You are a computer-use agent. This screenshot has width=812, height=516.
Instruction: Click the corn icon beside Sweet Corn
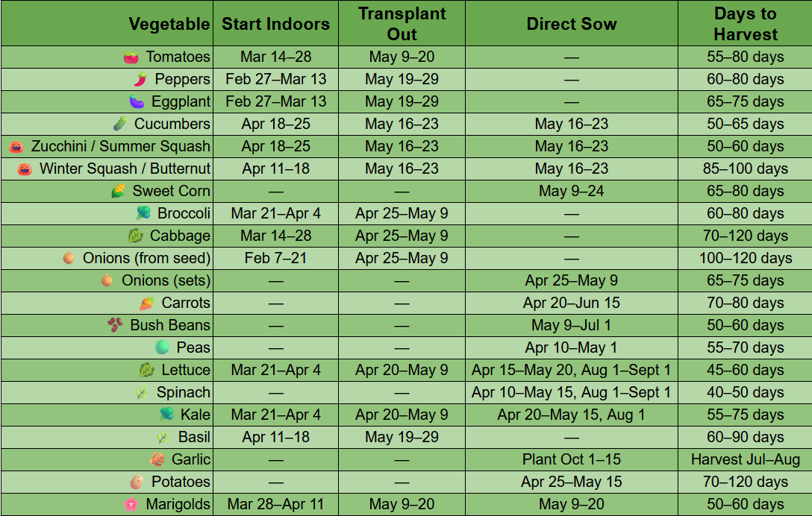(118, 192)
